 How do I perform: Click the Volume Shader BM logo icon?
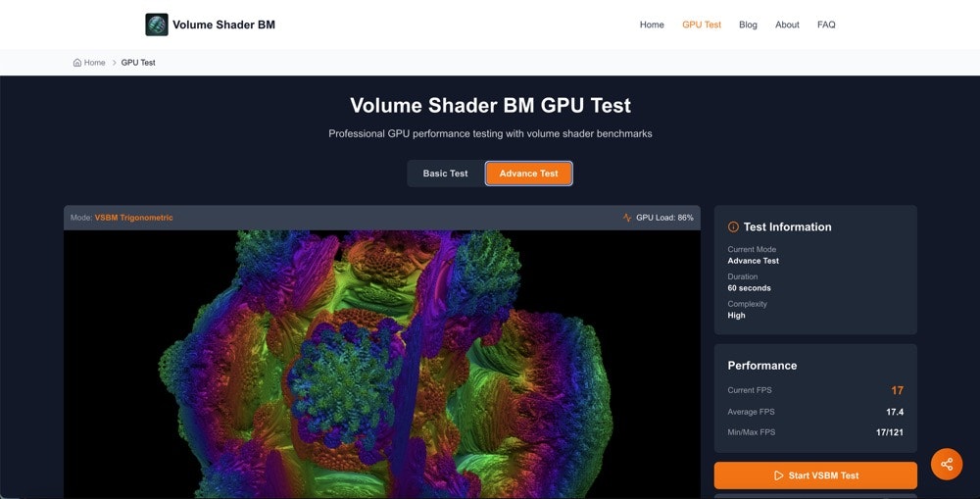click(x=157, y=25)
